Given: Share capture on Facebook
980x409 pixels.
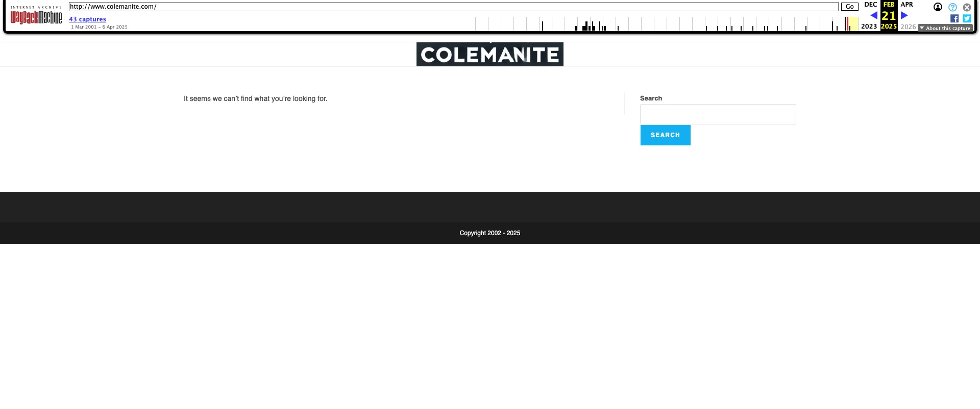Looking at the screenshot, I should point(954,18).
